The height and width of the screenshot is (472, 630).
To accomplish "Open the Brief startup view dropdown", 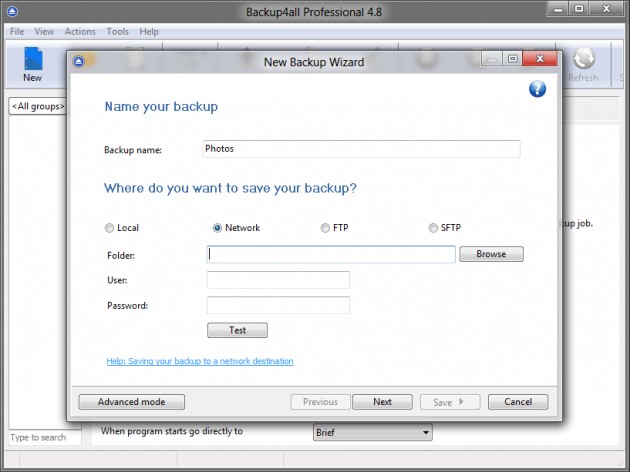I will pyautogui.click(x=372, y=433).
